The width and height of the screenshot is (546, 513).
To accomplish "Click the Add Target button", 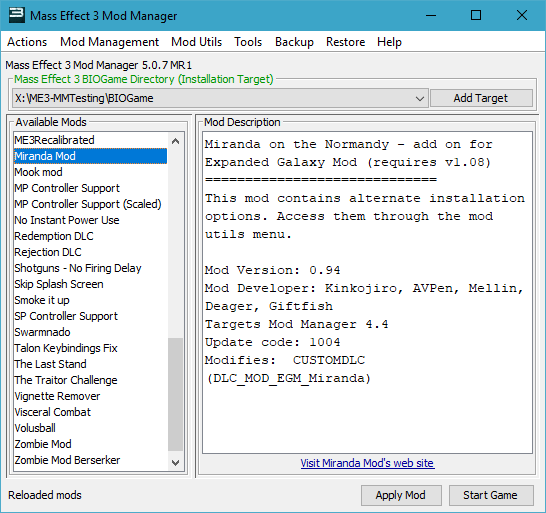I will pos(481,98).
